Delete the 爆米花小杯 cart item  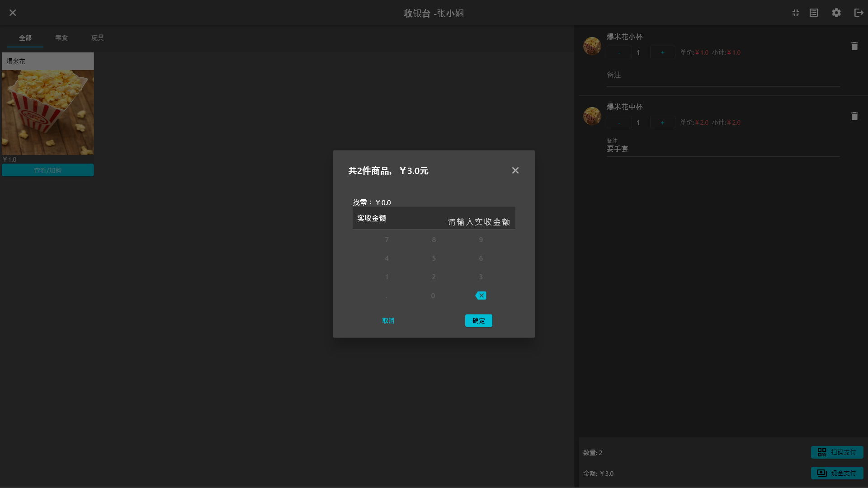854,46
